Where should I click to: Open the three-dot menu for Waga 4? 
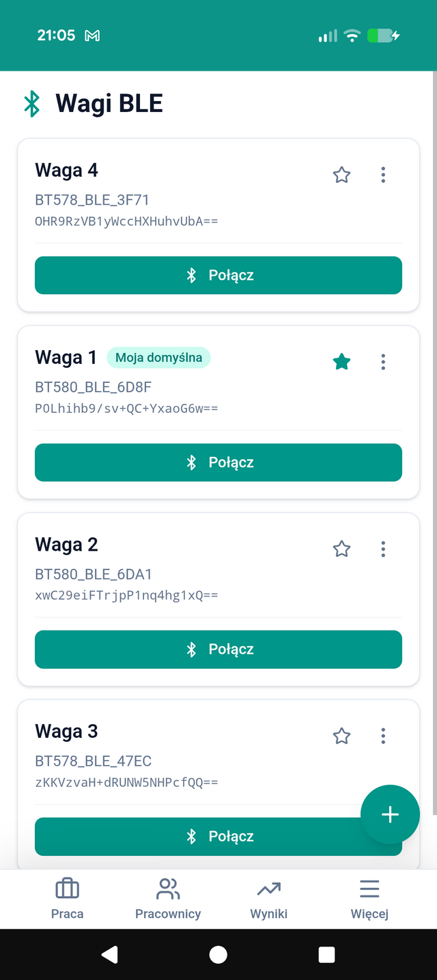click(x=383, y=175)
